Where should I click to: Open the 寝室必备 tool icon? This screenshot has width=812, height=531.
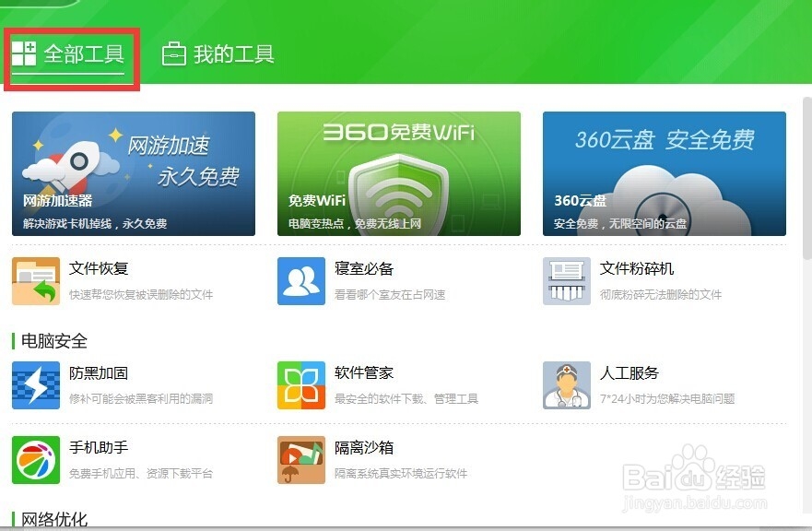point(300,280)
